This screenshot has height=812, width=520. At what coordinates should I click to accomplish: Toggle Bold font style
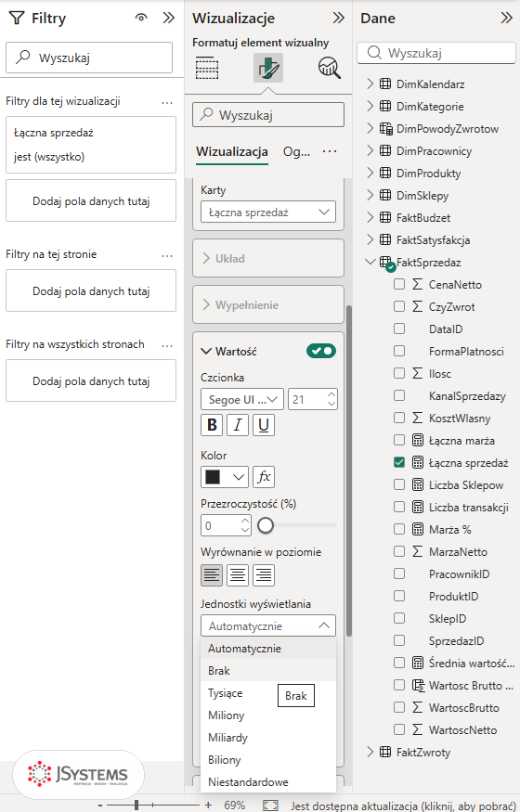(x=212, y=425)
